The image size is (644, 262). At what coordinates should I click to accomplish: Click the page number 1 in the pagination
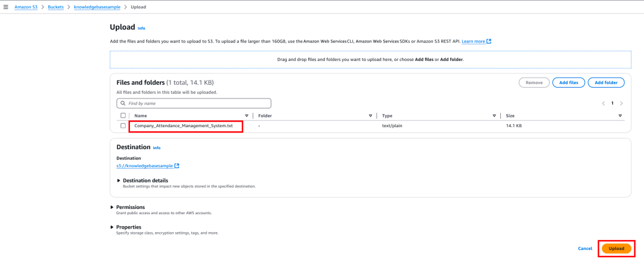coord(612,103)
